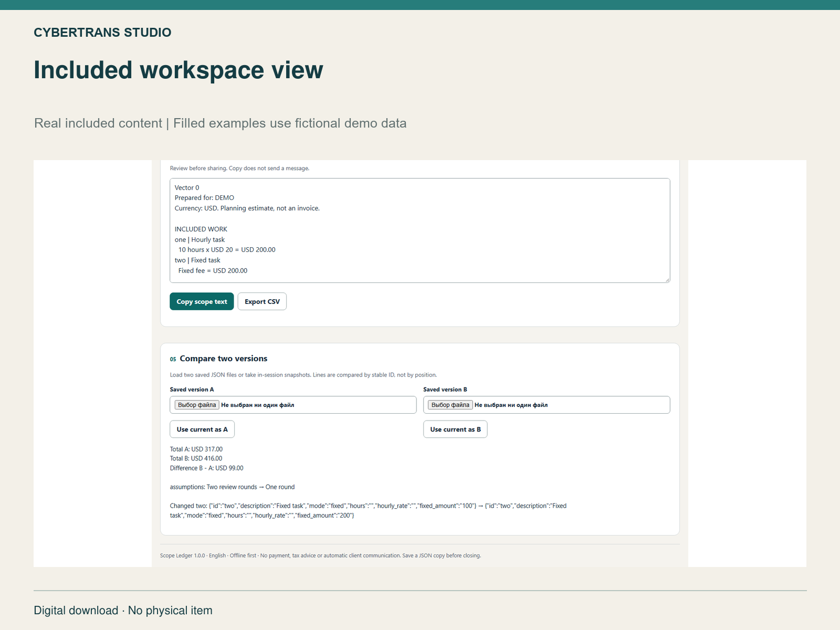Click the 'Total A: USD 317.00' line

[196, 449]
